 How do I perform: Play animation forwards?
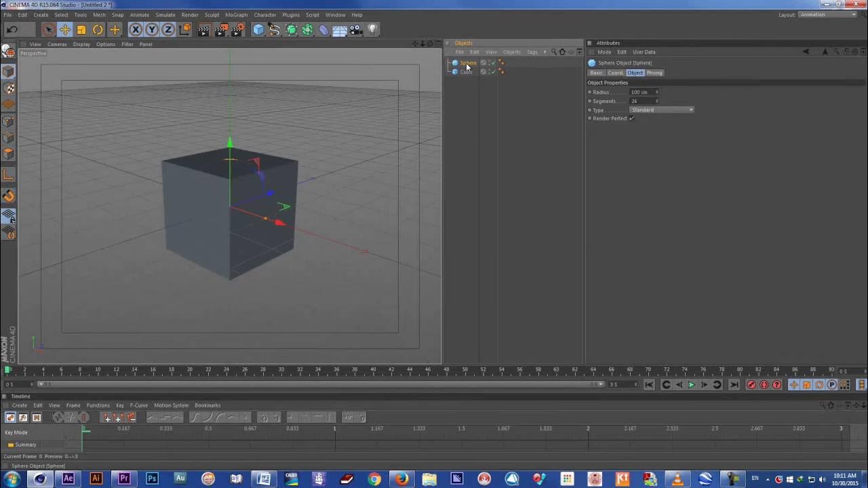(x=692, y=385)
